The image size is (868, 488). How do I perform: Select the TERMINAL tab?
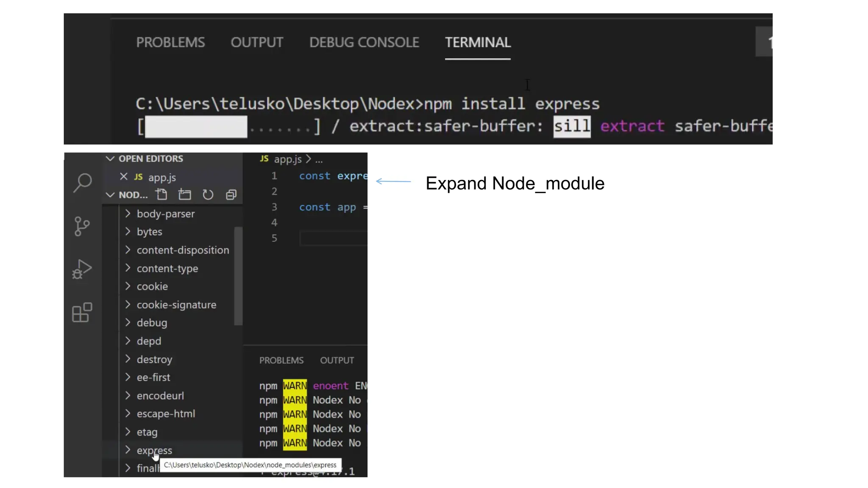(478, 42)
